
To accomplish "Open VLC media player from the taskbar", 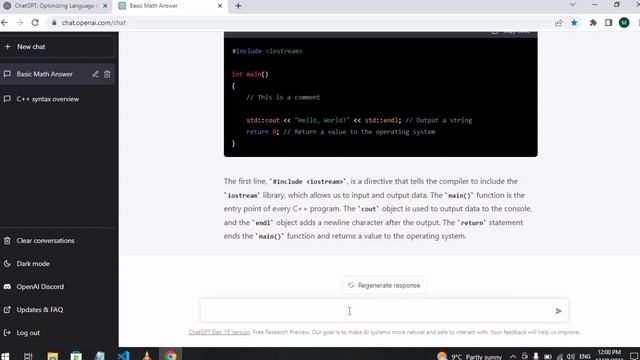I will (x=147, y=356).
